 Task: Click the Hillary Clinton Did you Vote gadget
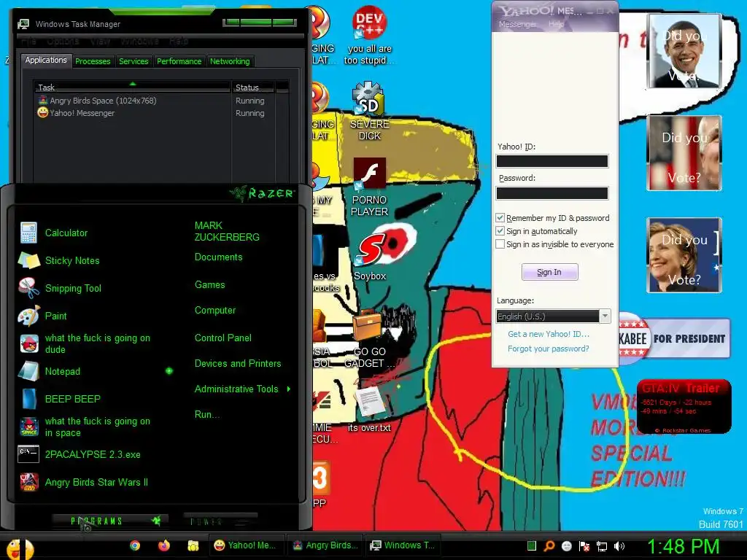coord(684,254)
